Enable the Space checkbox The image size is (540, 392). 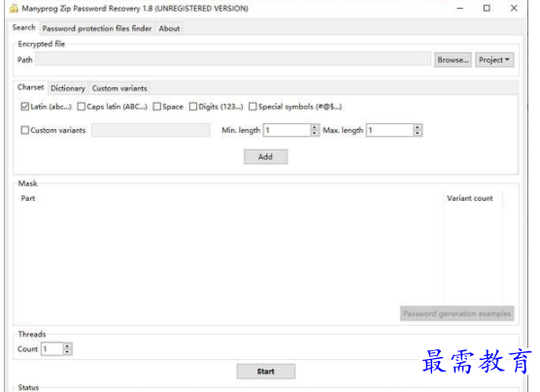click(157, 107)
